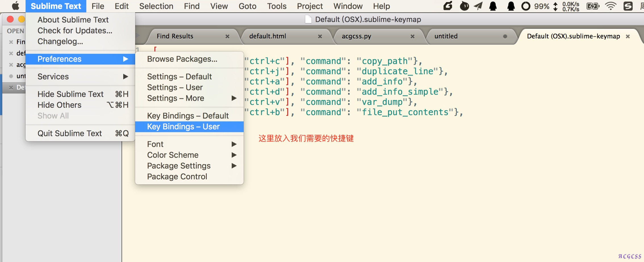Viewport: 644px width, 262px height.
Task: Select Browse Packages… option
Action: [182, 59]
